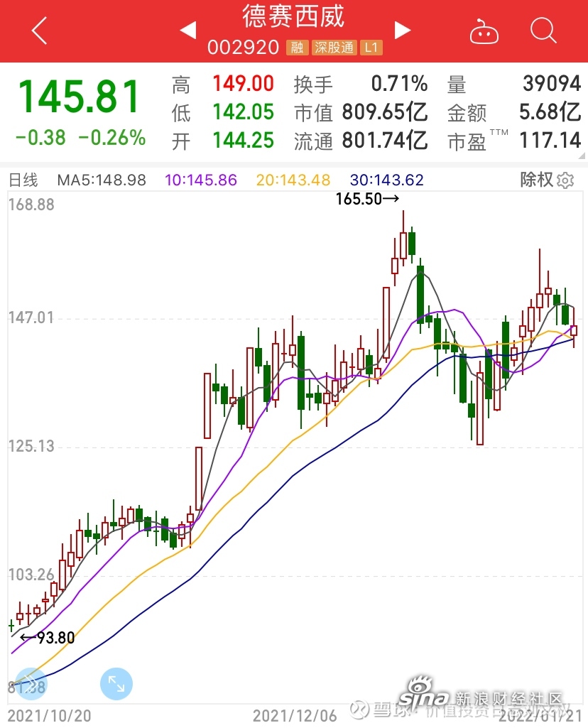Open the 除权 adjustment dropdown

tap(537, 180)
